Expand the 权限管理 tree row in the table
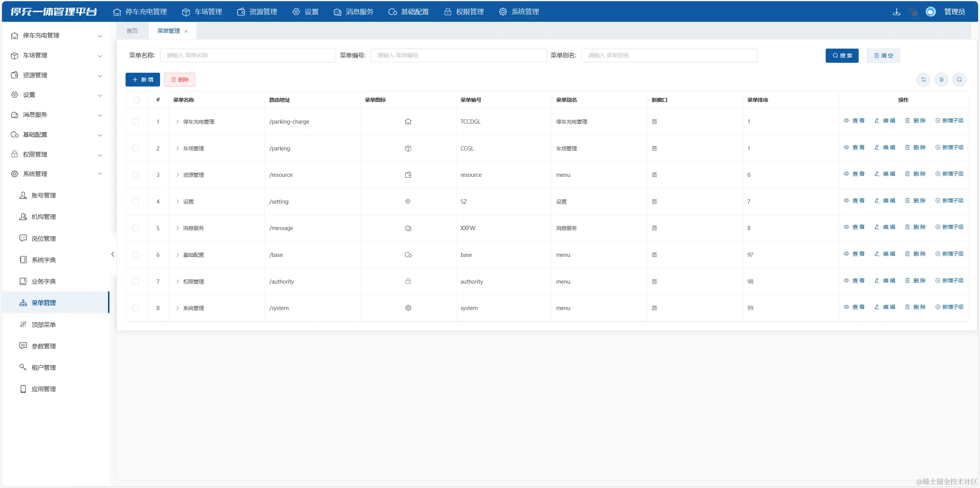Viewport: 980px width, 488px height. tap(178, 281)
